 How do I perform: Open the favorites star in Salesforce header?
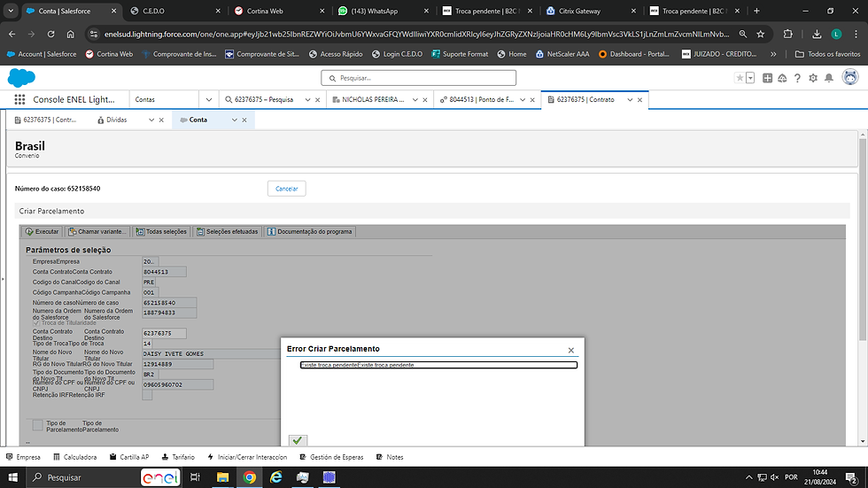pyautogui.click(x=740, y=78)
